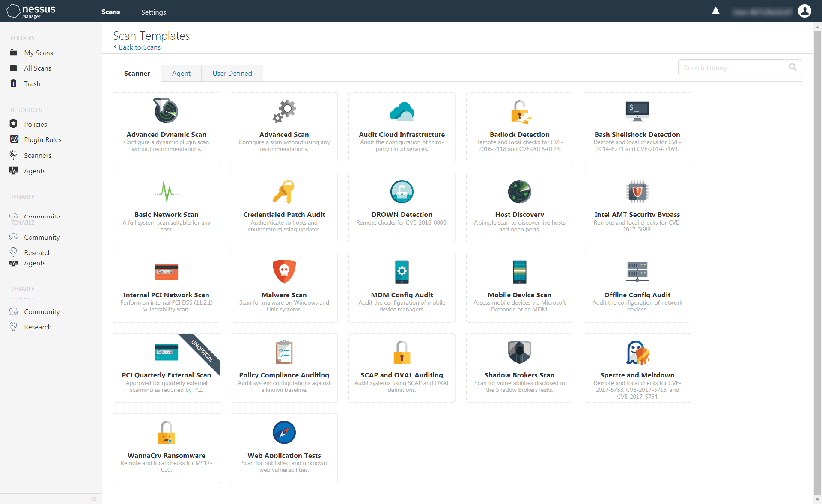Open Settings in top navigation

(x=153, y=12)
